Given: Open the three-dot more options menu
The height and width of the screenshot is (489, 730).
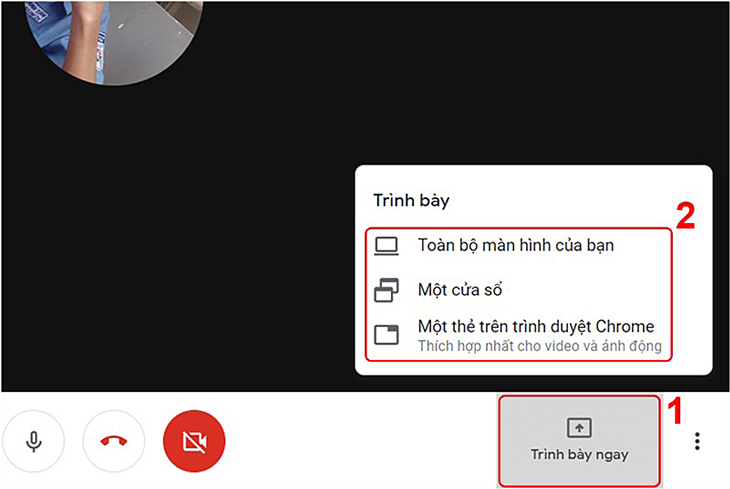Looking at the screenshot, I should point(697,441).
